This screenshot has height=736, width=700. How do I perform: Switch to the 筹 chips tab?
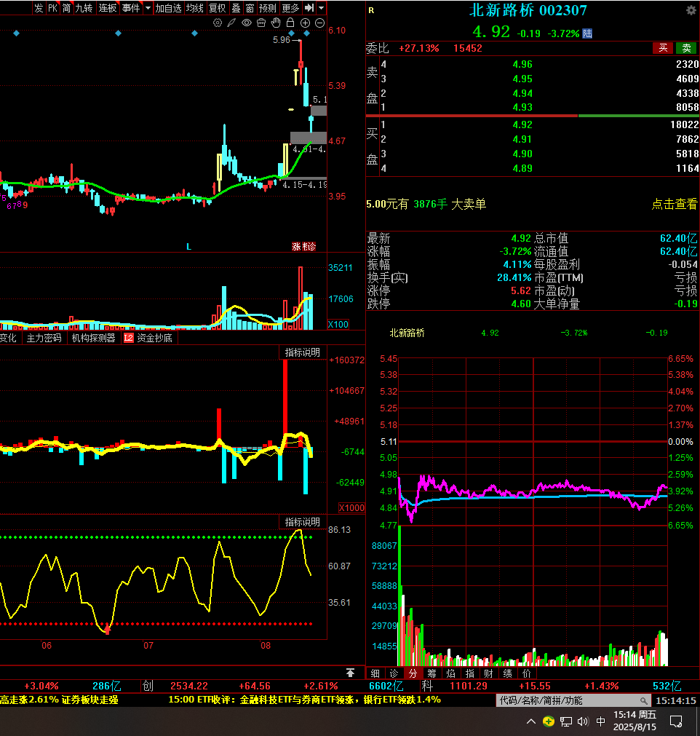click(x=432, y=673)
